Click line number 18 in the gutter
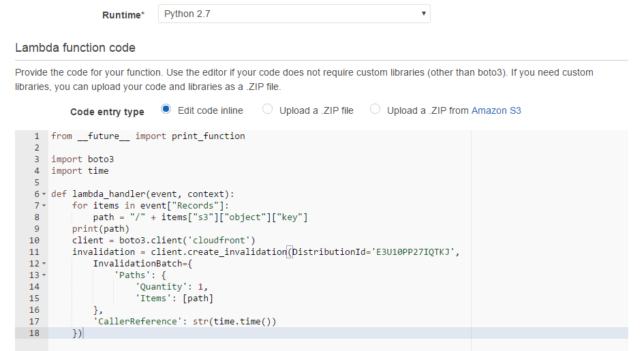644x351 pixels. click(34, 333)
